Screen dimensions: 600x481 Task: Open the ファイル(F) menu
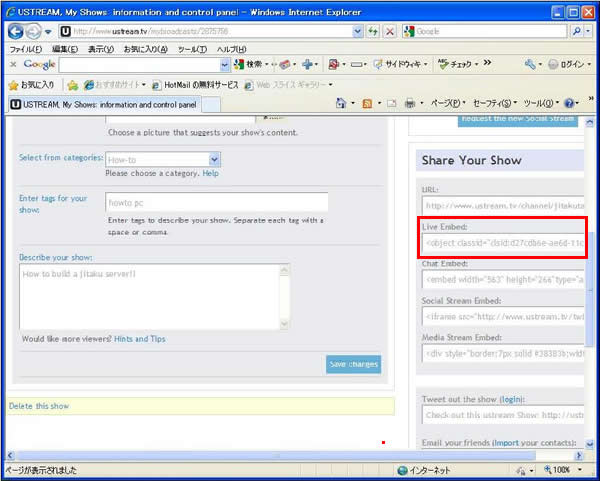[25, 49]
